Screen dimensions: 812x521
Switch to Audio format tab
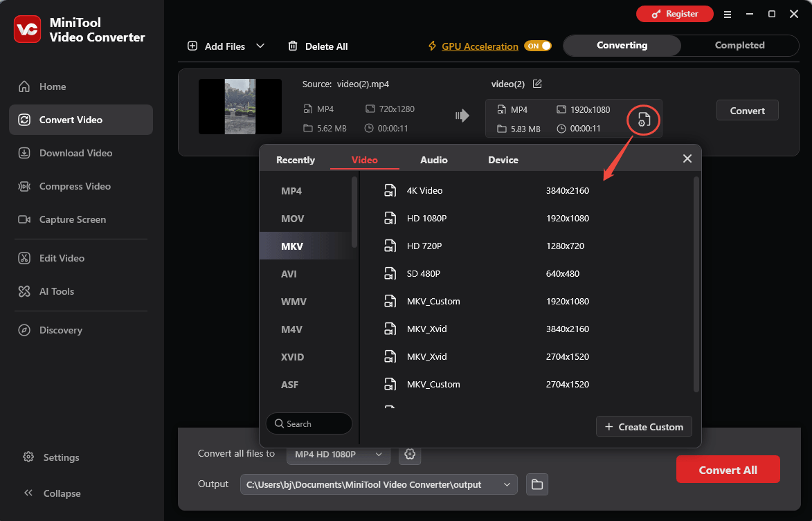pos(434,160)
